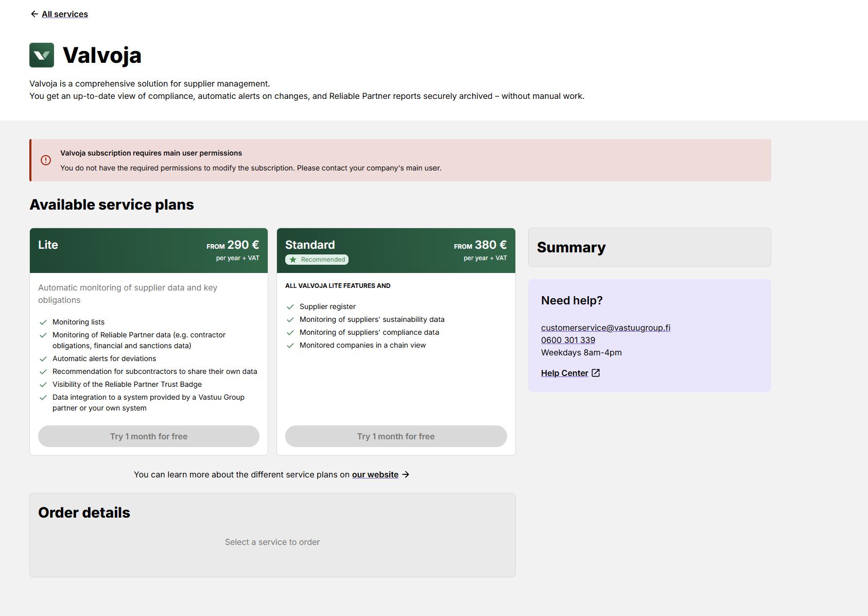Click the FROM 290 € price
Screen dimensions: 868x616
[233, 245]
